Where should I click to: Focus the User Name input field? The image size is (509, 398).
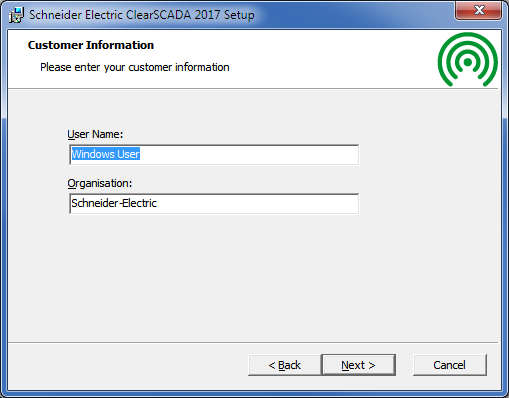tap(214, 154)
